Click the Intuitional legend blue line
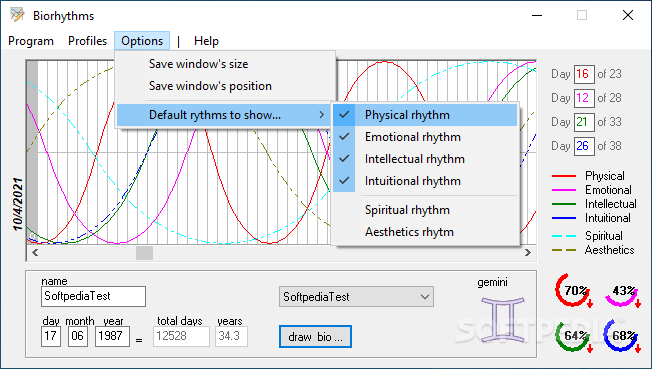 (x=564, y=218)
